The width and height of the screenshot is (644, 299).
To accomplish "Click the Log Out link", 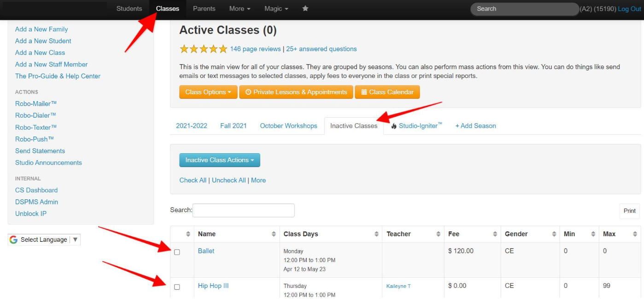I will (x=629, y=9).
